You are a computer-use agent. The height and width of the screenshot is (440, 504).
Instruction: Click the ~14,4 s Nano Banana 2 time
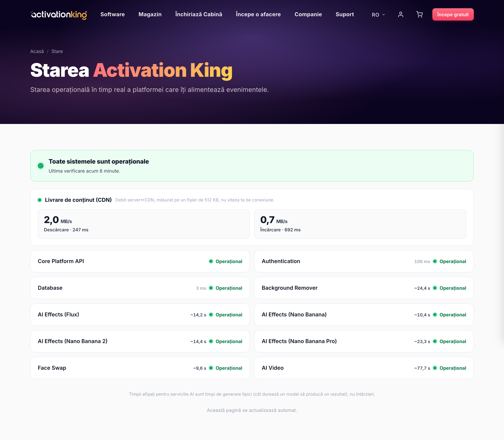coord(198,342)
